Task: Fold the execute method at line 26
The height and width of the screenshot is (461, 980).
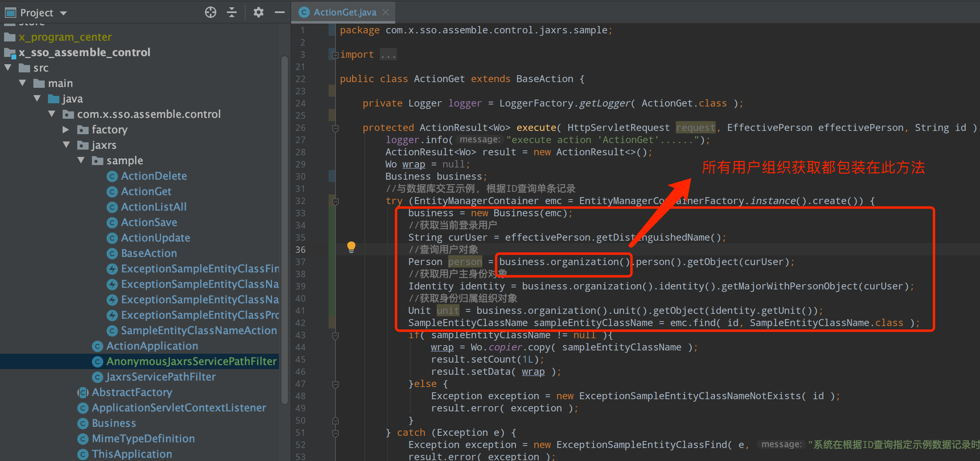Action: [x=335, y=128]
